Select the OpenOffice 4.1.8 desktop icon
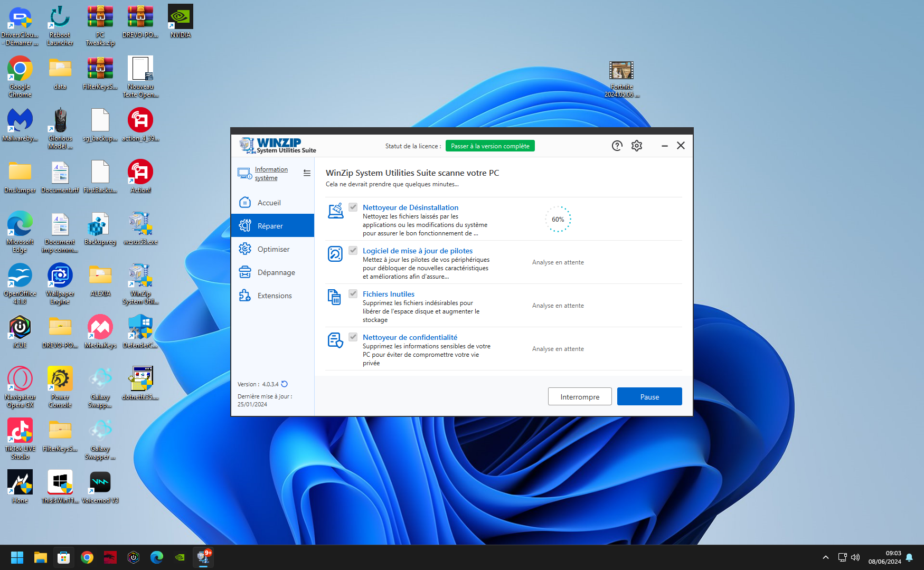The width and height of the screenshot is (924, 570). (x=20, y=284)
